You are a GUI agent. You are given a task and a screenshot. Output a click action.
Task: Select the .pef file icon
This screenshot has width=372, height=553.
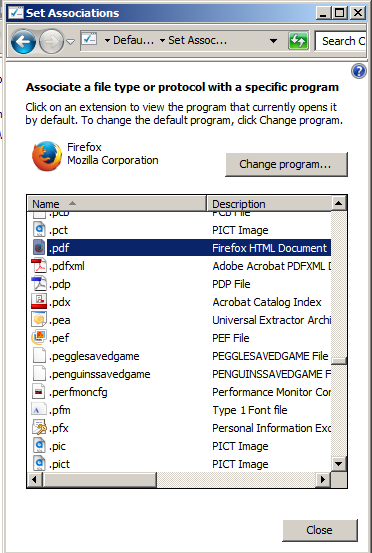point(39,338)
